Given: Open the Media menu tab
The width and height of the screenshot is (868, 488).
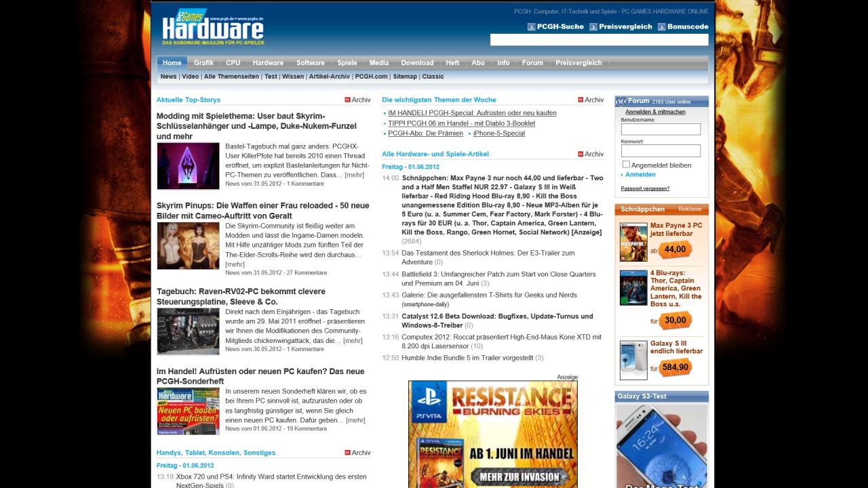Looking at the screenshot, I should click(379, 63).
